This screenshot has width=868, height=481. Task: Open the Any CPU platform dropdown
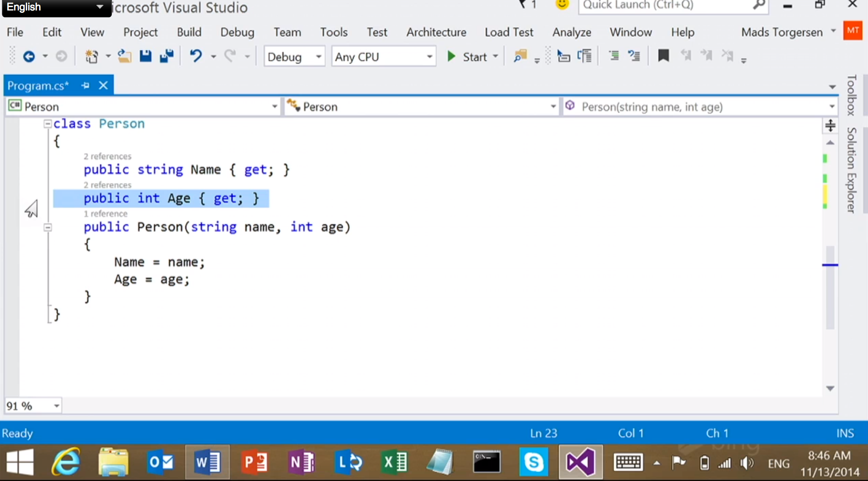coord(384,57)
